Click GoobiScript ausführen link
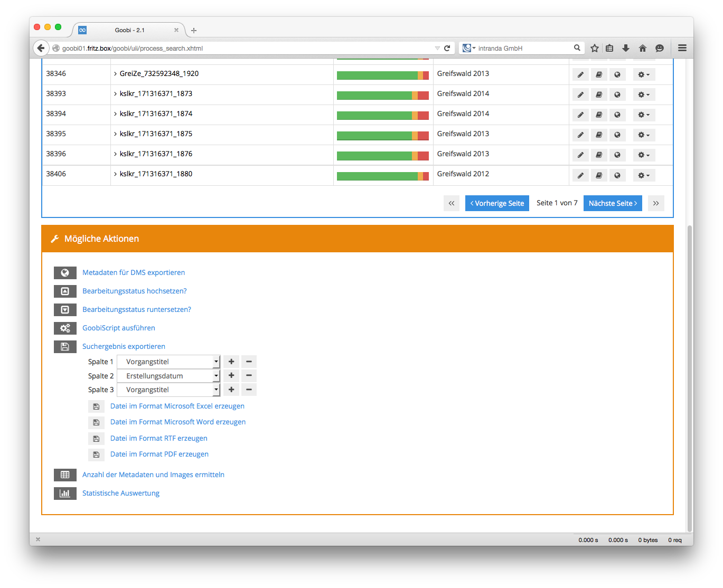 [x=119, y=328]
